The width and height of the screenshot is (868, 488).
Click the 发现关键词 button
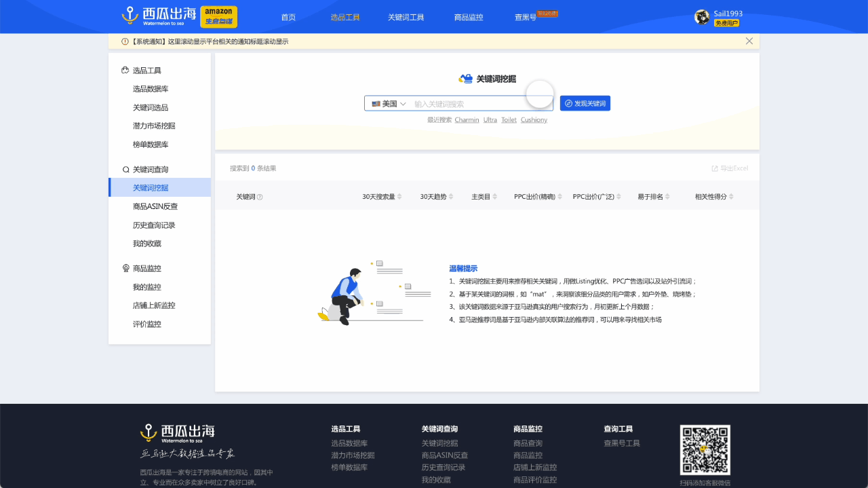(585, 103)
